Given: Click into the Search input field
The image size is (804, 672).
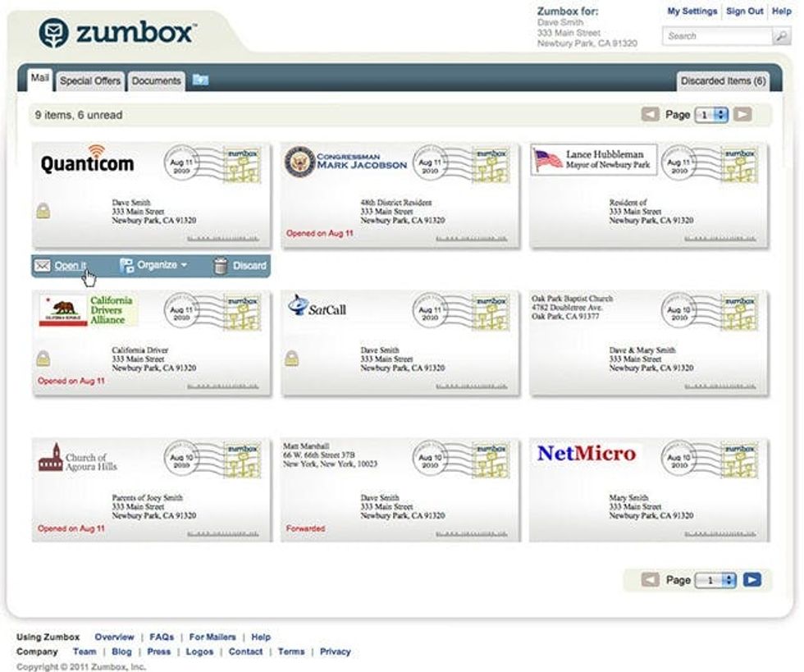Looking at the screenshot, I should click(715, 37).
